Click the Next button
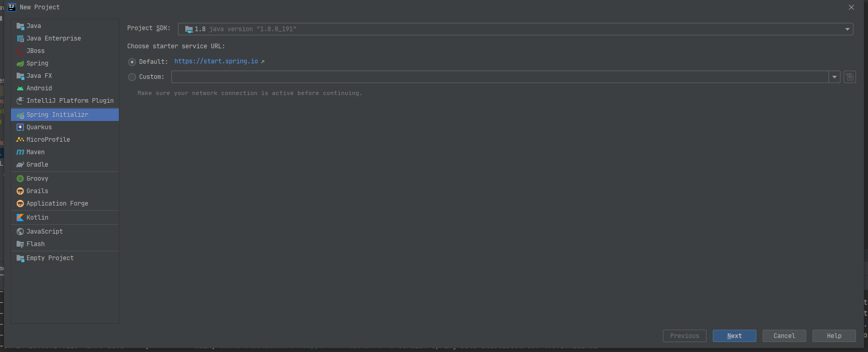This screenshot has width=868, height=352. [x=734, y=336]
